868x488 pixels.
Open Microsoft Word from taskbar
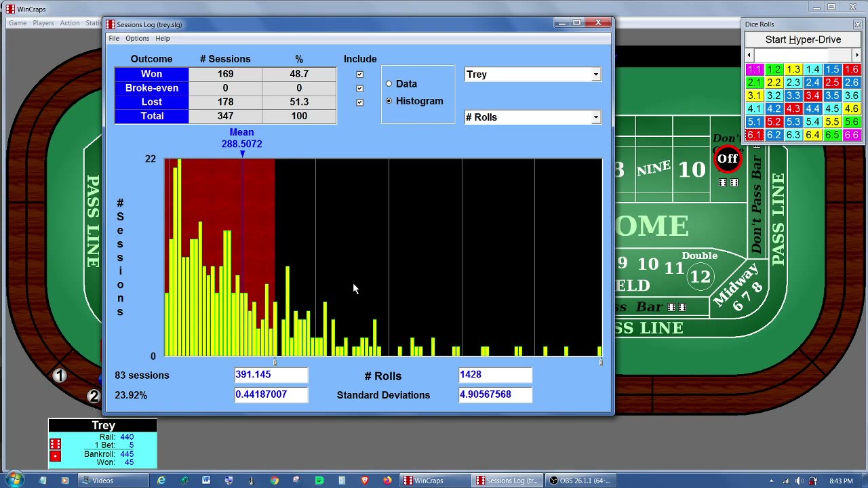(x=206, y=481)
